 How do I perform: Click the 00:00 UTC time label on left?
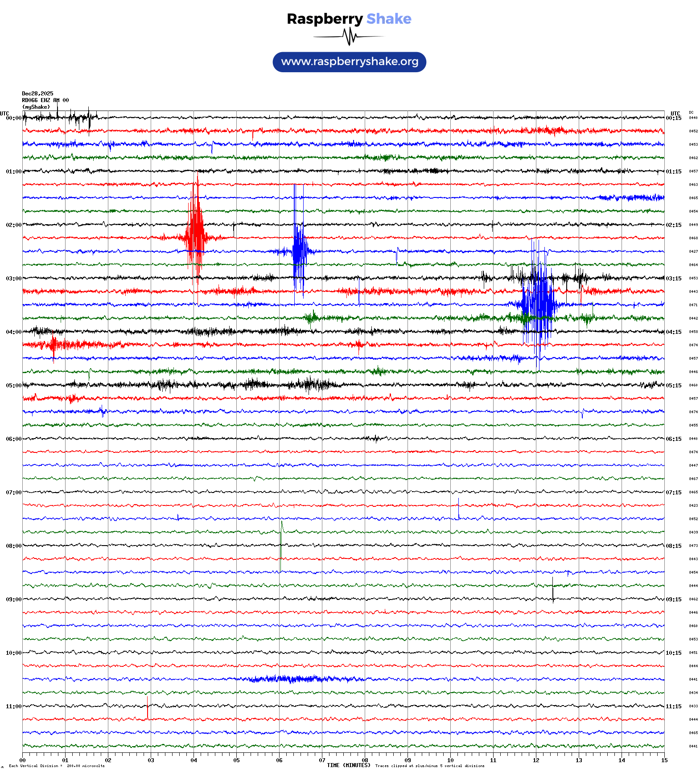coord(13,118)
